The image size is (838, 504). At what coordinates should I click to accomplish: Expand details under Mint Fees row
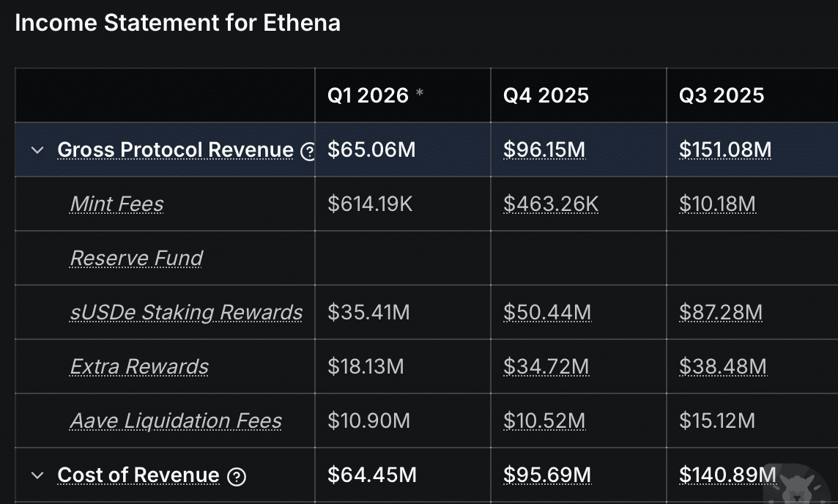click(116, 204)
